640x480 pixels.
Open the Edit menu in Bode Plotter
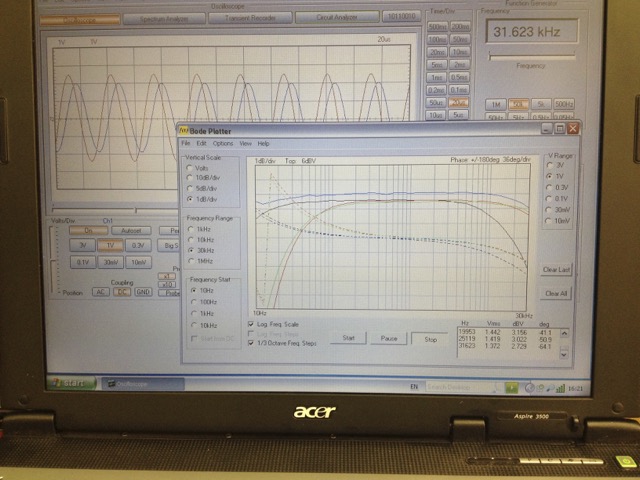tap(201, 143)
